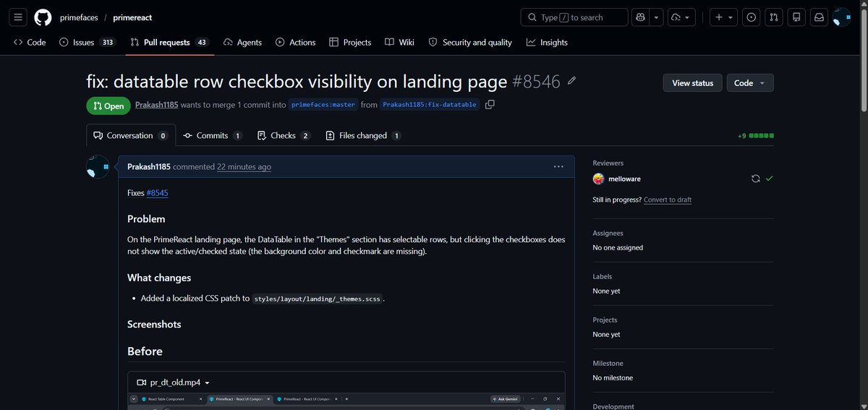The image size is (868, 410).
Task: Click the Reviewers sidebar heading
Action: coord(608,163)
